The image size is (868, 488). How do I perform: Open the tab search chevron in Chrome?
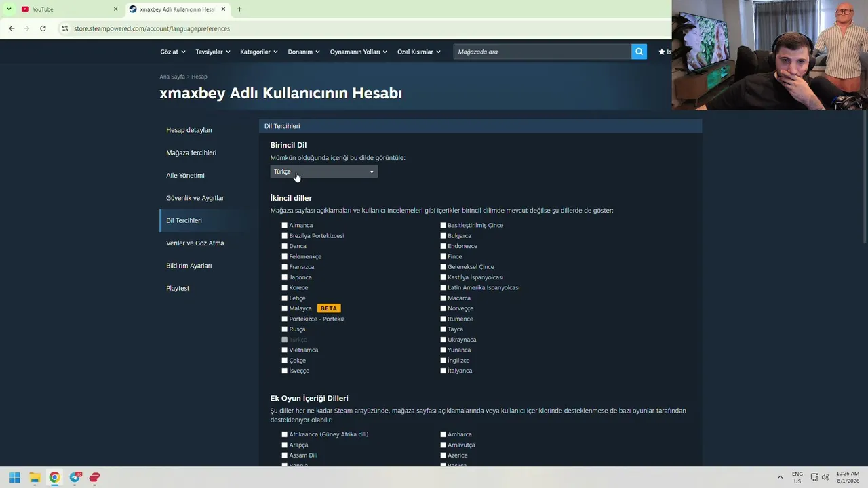pyautogui.click(x=9, y=9)
